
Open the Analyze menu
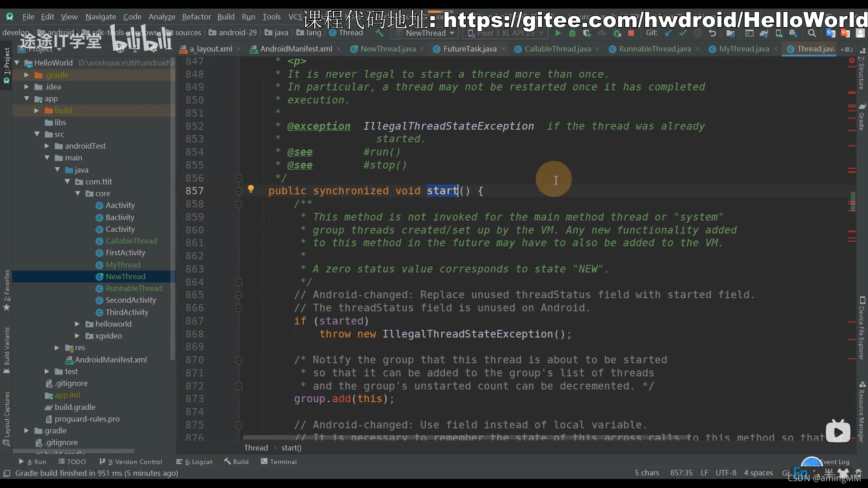click(162, 17)
